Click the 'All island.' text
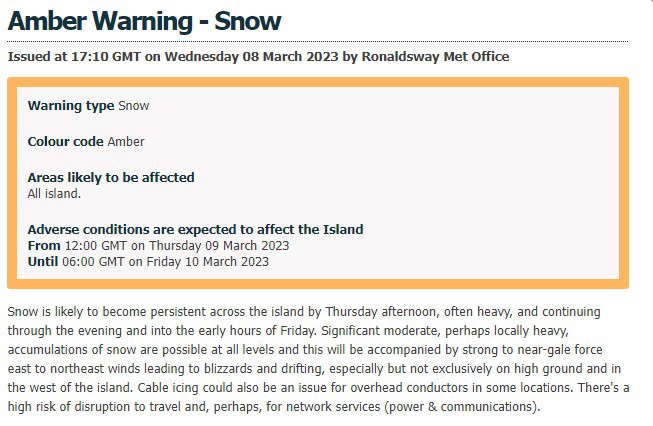Viewport: 653px width, 426px height. coord(54,194)
